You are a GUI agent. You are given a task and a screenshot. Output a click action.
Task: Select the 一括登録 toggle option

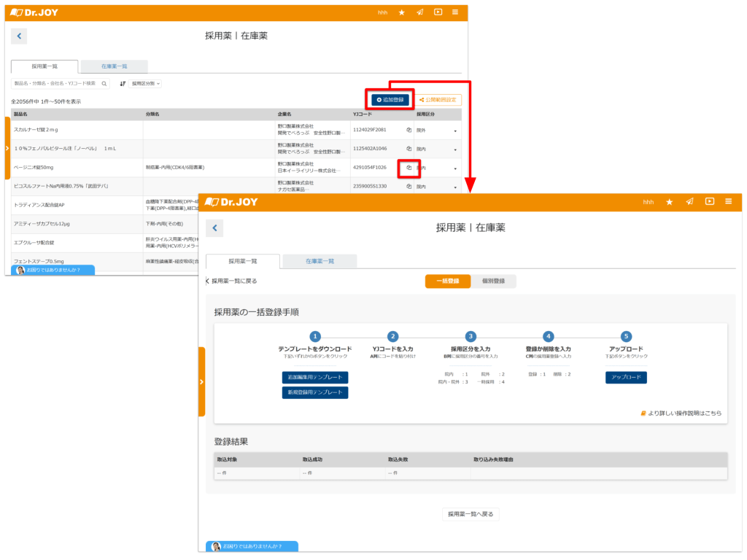click(x=447, y=281)
